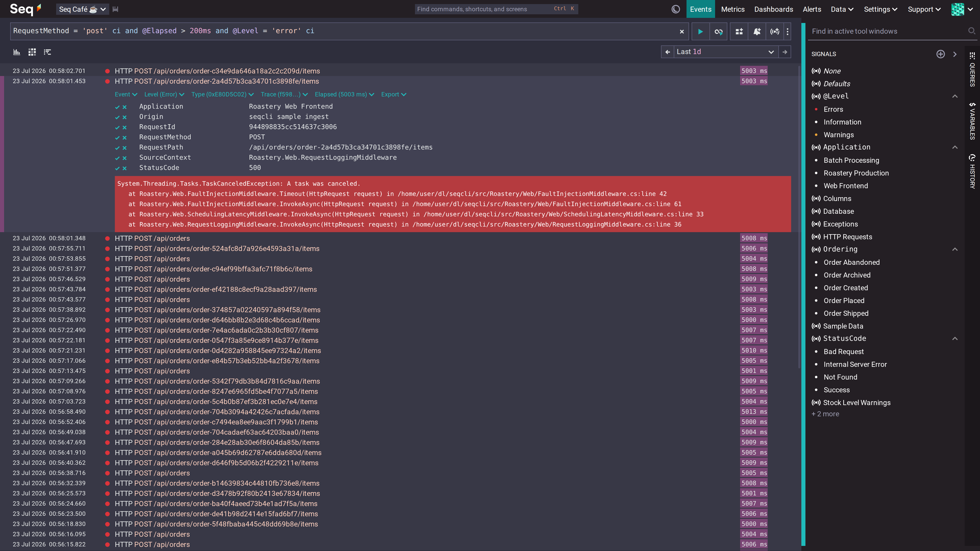Exclude filter X for StatusCode property
The height and width of the screenshot is (551, 980).
tap(124, 168)
